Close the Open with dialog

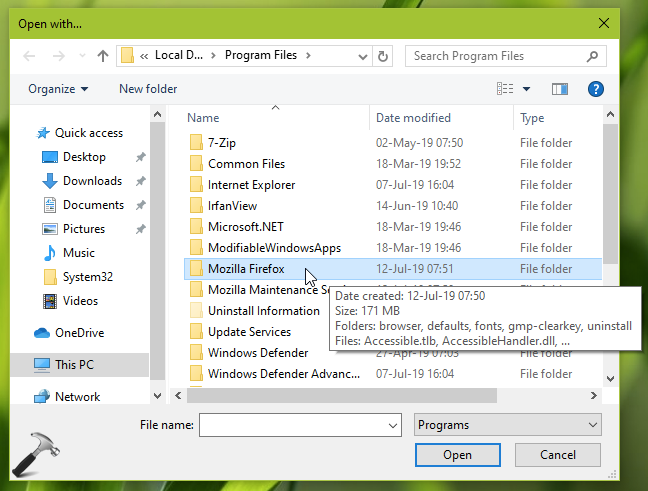tap(604, 23)
